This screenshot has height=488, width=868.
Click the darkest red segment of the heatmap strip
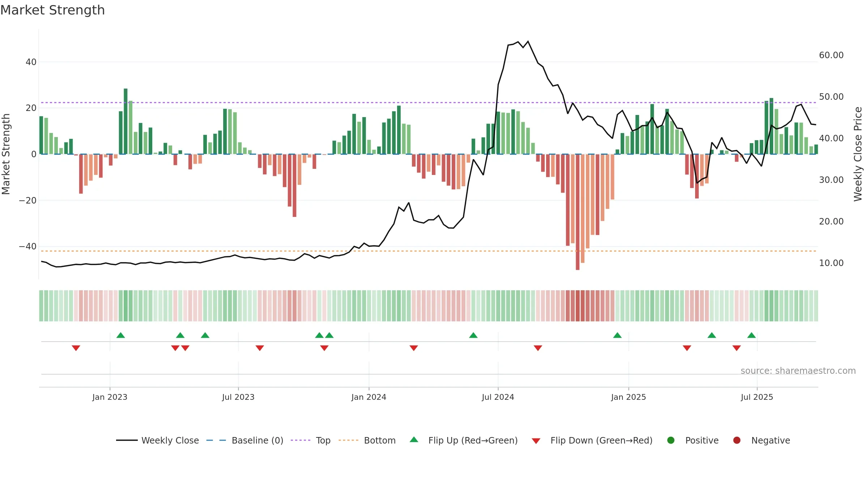coord(578,306)
